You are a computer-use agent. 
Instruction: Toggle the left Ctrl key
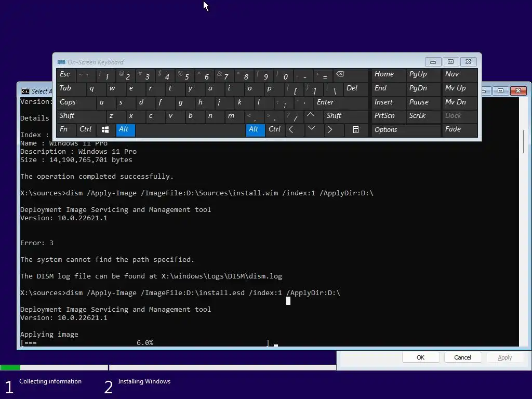(86, 129)
